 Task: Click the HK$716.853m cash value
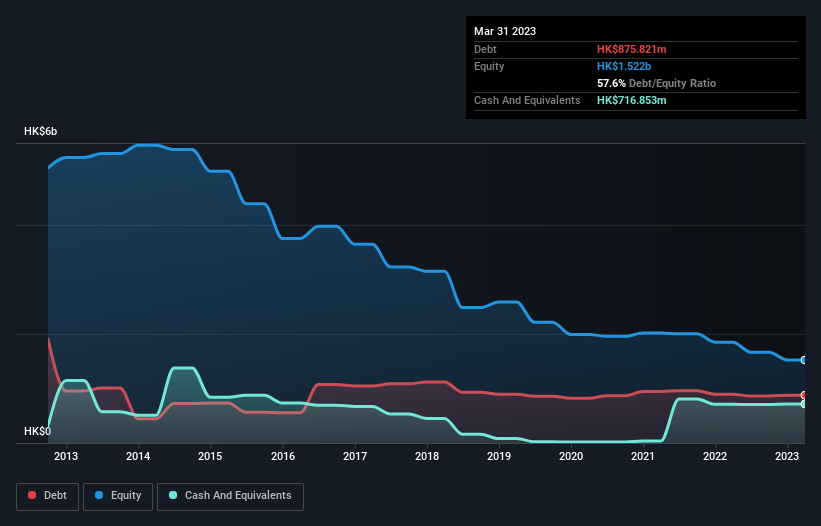click(631, 100)
